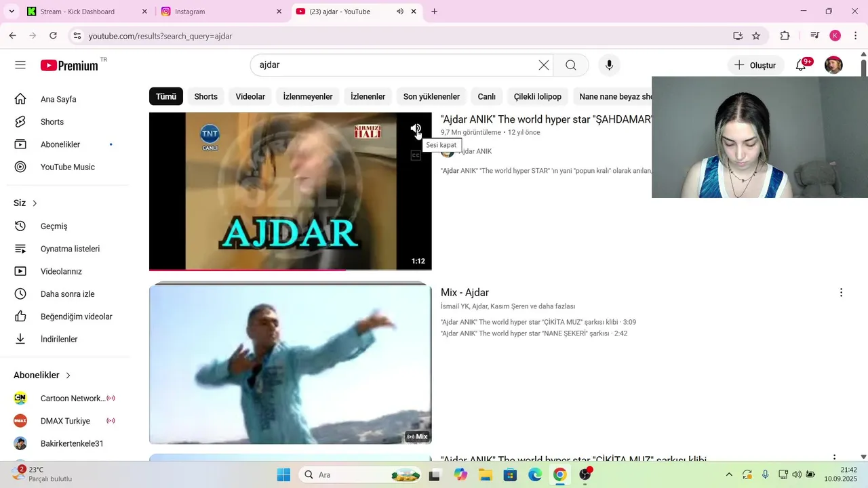Viewport: 868px width, 488px height.
Task: Select the İzlenmeyenler filter chip
Action: pyautogui.click(x=308, y=96)
